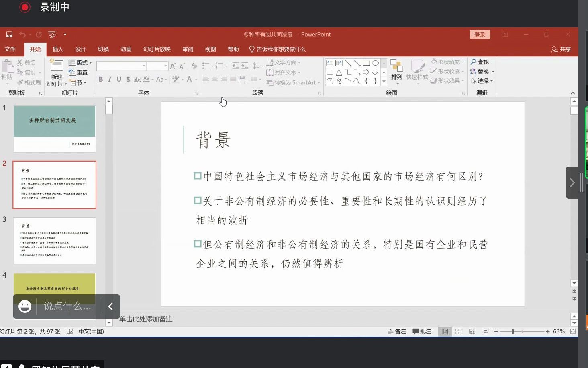
Task: Toggle Bold formatting
Action: tap(101, 79)
